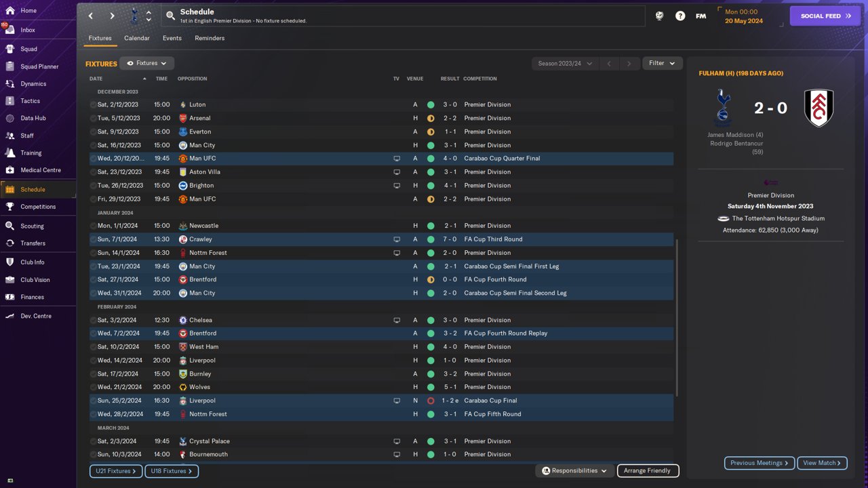
Task: Switch to the Calendar tab
Action: pos(136,38)
